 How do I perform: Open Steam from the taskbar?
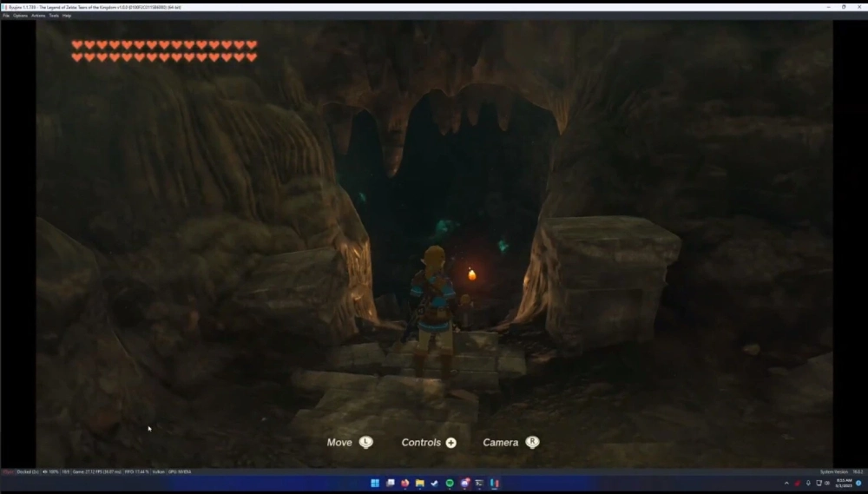434,484
